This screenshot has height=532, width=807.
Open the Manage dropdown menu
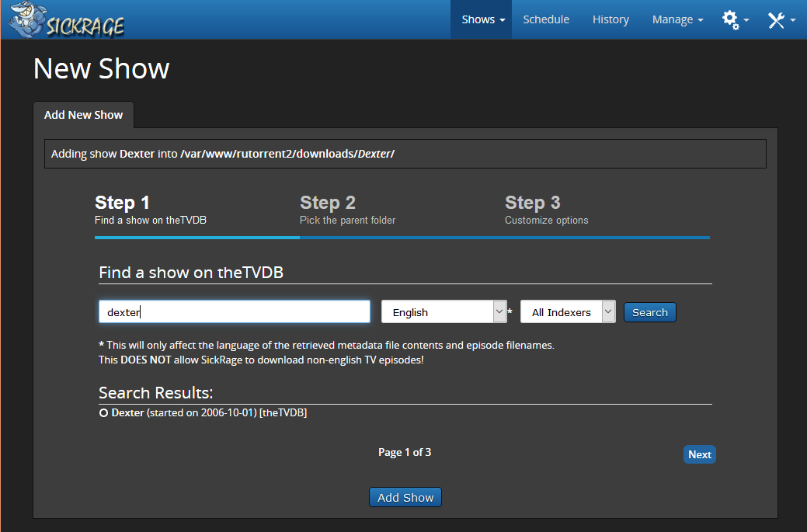(677, 19)
